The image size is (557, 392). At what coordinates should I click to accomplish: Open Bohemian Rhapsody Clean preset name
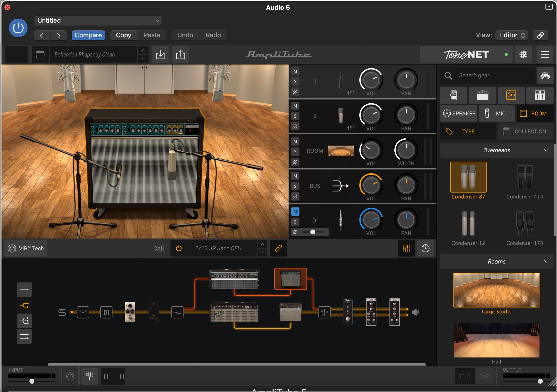tap(93, 55)
